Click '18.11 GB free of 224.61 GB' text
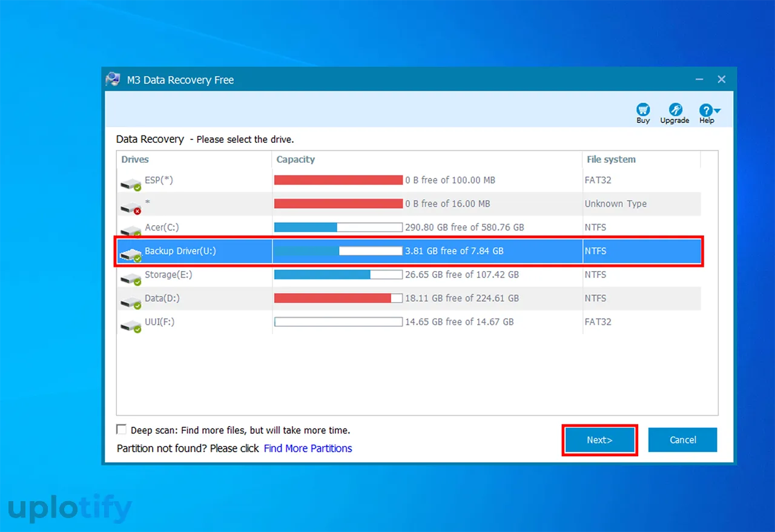This screenshot has width=775, height=532. click(462, 298)
